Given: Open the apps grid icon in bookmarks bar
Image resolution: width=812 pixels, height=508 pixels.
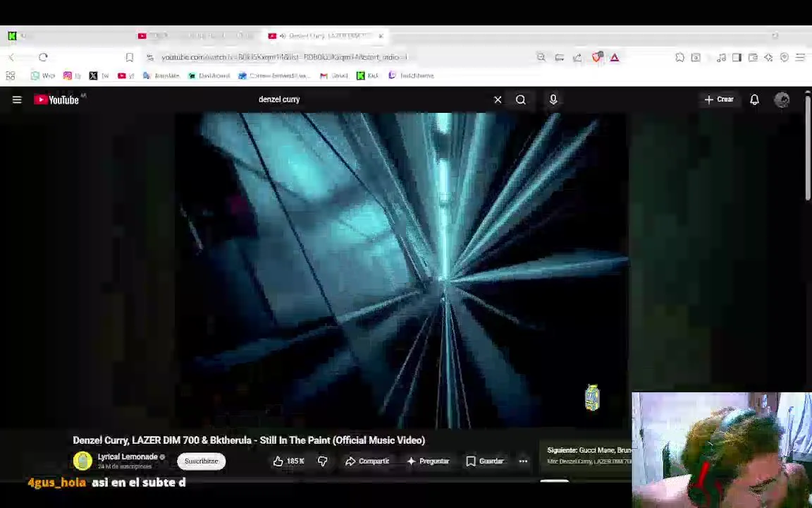Looking at the screenshot, I should coord(11,75).
